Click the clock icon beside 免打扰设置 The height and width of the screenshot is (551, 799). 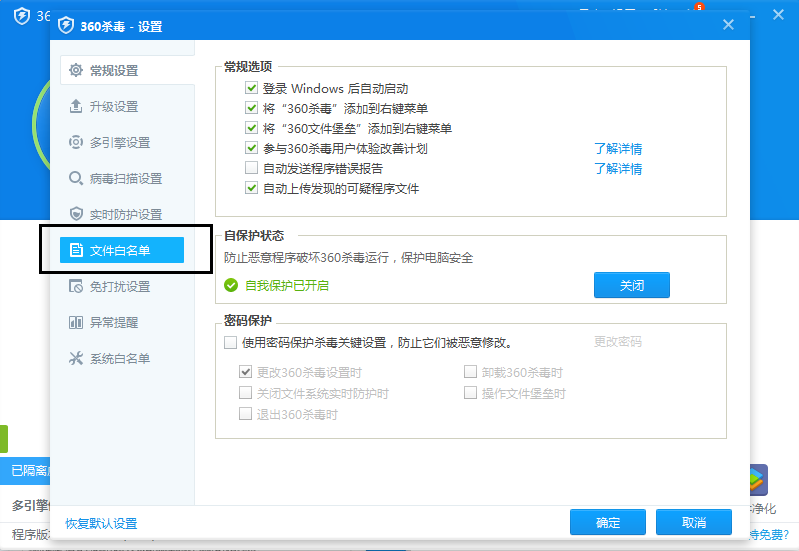75,286
